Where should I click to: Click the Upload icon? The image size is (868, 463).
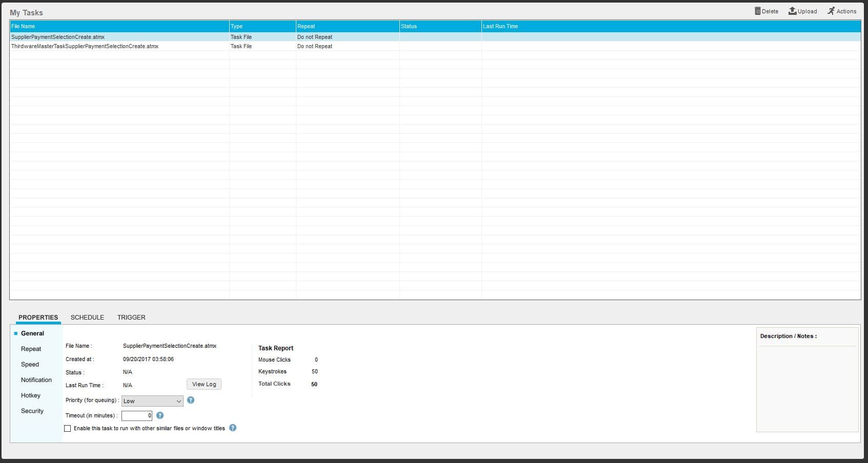793,11
